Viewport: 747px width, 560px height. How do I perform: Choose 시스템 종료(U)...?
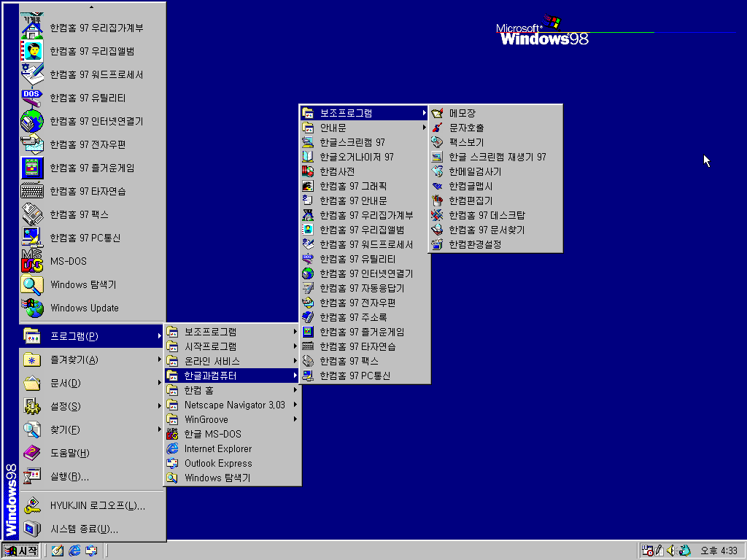[x=93, y=529]
